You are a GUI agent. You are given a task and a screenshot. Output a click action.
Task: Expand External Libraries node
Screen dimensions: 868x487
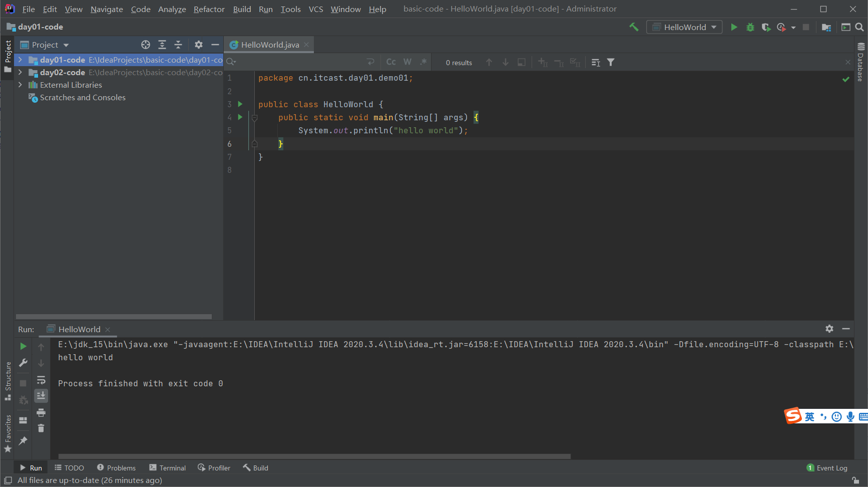pos(20,85)
